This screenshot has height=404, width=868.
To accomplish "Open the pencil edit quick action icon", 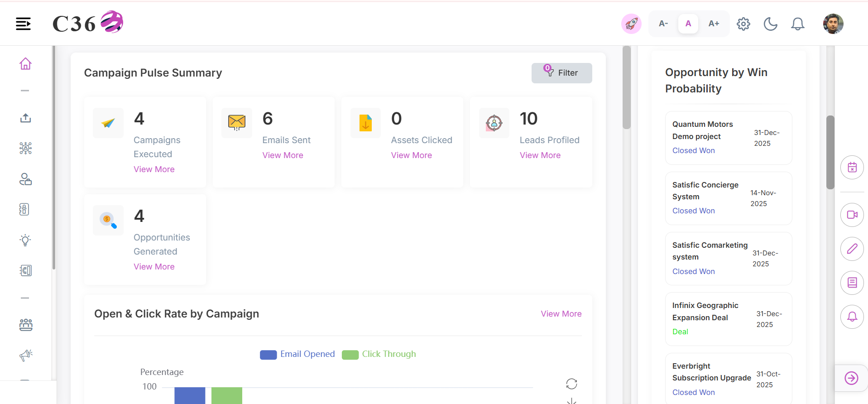I will point(852,249).
